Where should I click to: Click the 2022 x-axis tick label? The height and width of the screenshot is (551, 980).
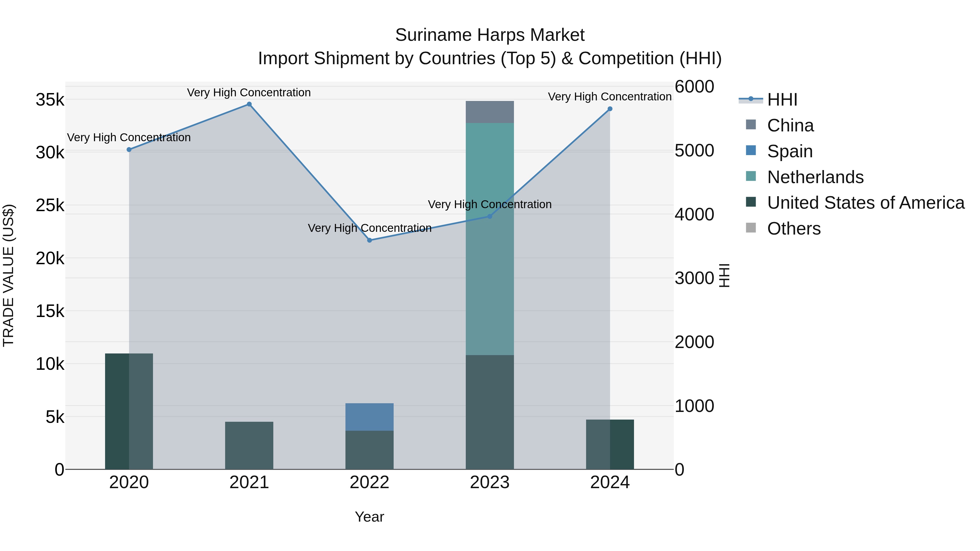pyautogui.click(x=369, y=482)
